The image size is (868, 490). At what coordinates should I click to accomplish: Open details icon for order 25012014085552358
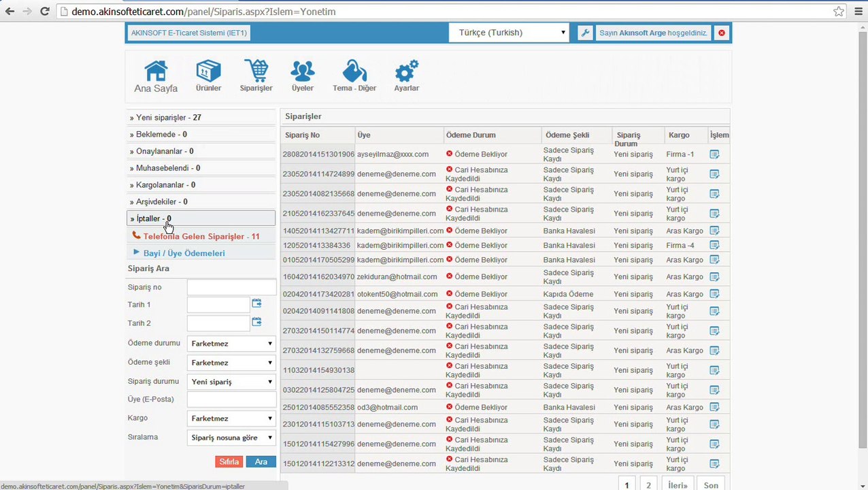714,408
